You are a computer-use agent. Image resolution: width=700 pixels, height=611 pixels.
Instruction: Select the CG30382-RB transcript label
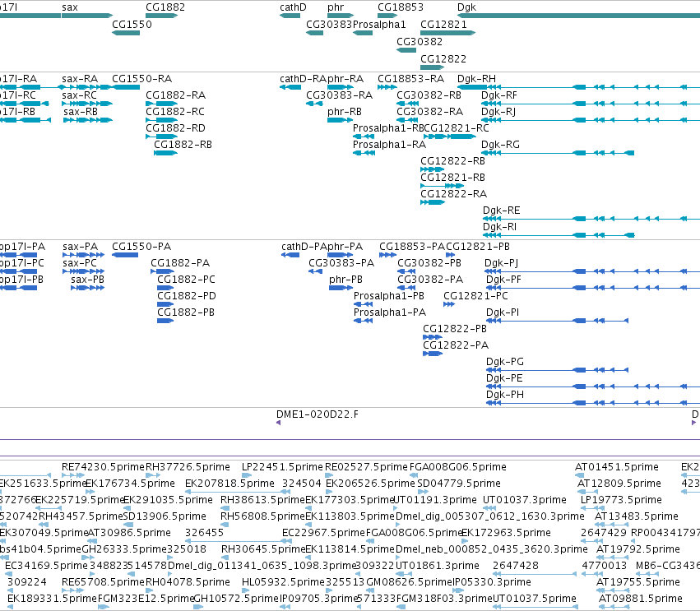(429, 95)
